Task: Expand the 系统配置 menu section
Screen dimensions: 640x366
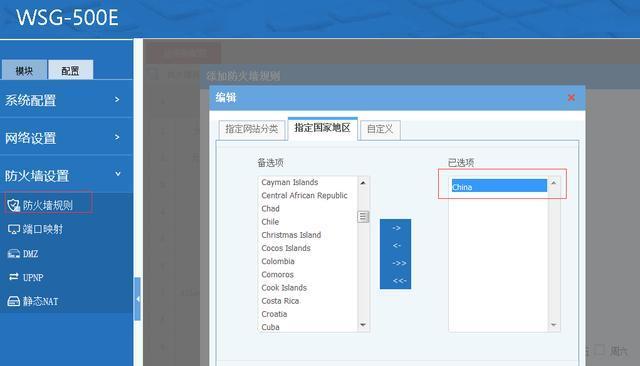Action: 66,100
